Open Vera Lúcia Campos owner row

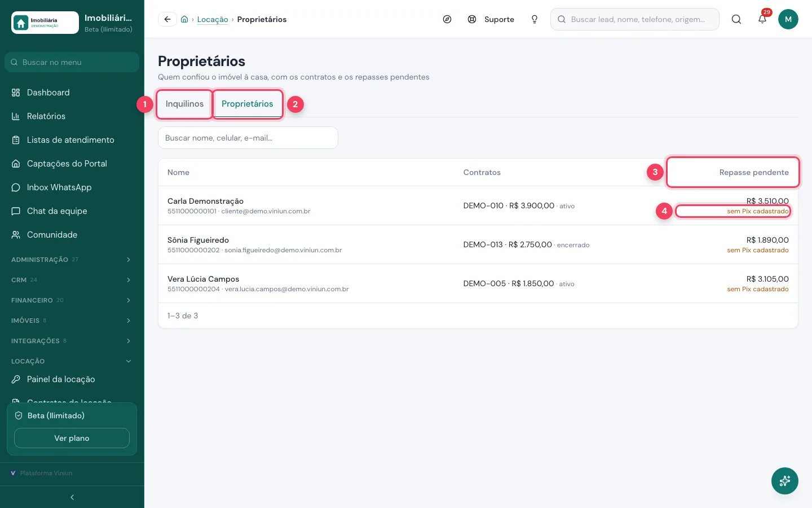click(478, 284)
